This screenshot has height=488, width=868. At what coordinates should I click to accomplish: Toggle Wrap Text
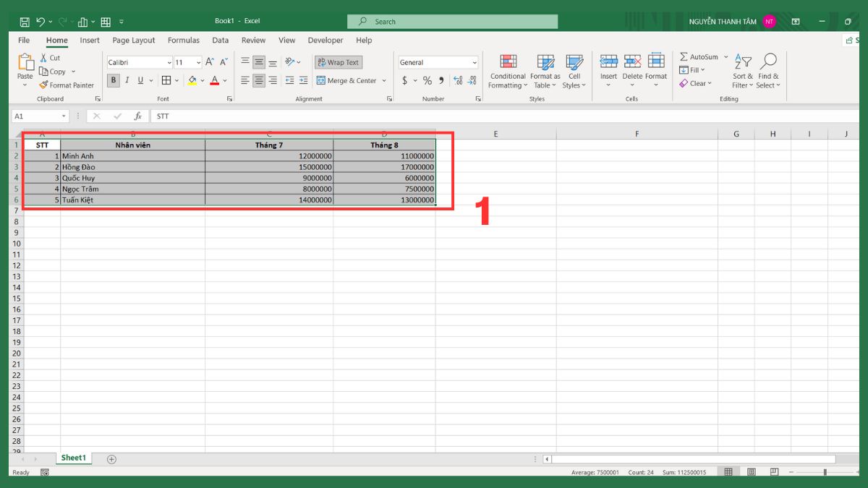tap(337, 61)
